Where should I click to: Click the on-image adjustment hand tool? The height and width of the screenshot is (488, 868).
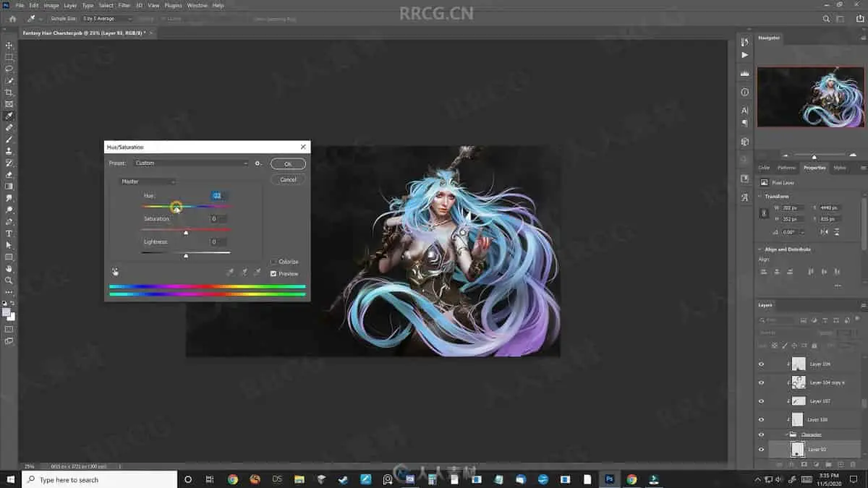[x=115, y=272]
